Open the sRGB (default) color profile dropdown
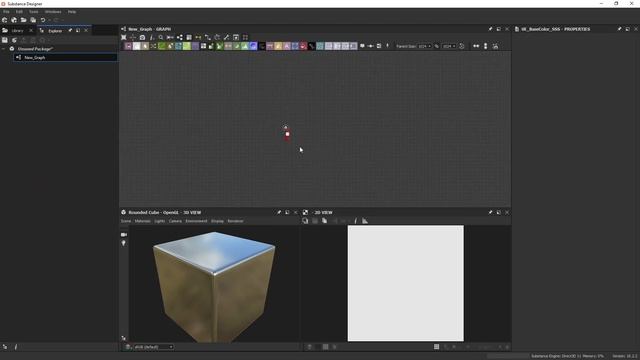The height and width of the screenshot is (360, 640). 154,347
